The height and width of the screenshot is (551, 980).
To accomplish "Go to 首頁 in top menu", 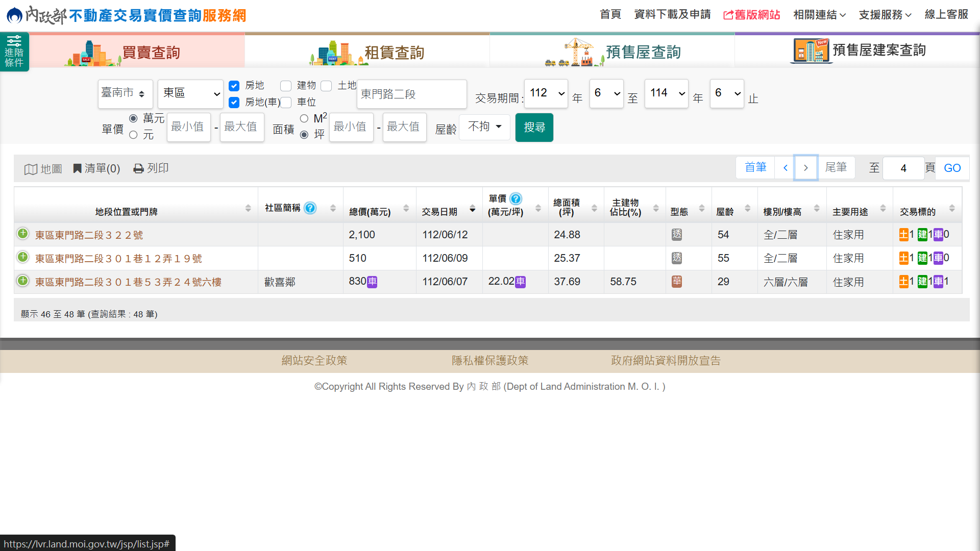I will tap(610, 14).
